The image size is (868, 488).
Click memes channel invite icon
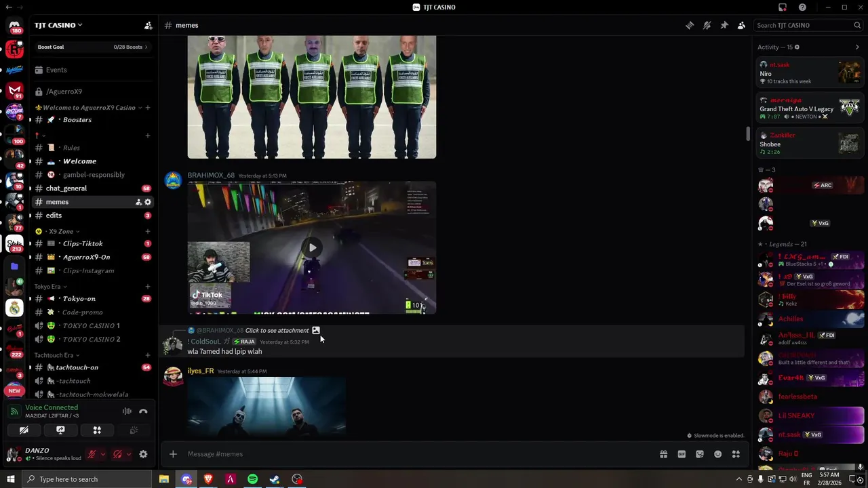tap(138, 202)
